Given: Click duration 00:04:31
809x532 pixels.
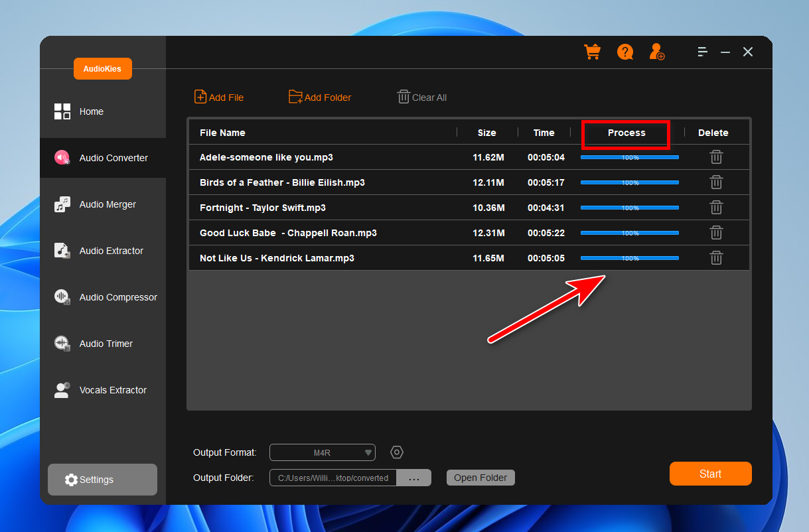Looking at the screenshot, I should click(x=546, y=208).
